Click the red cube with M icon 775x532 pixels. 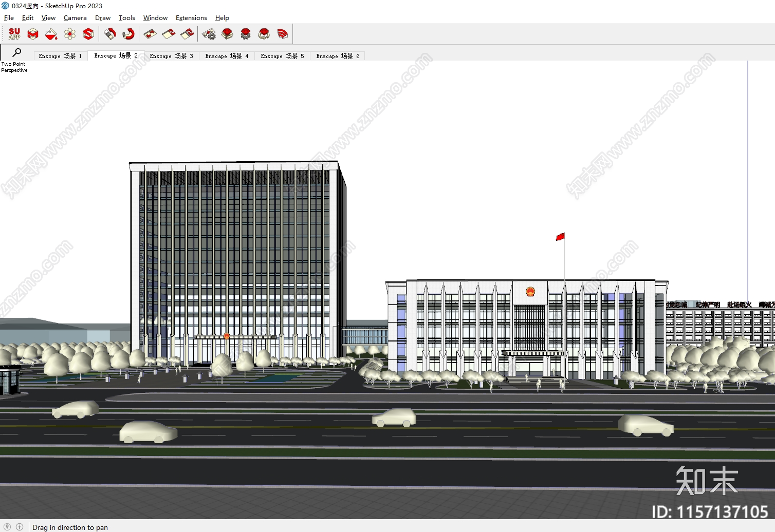tap(33, 34)
